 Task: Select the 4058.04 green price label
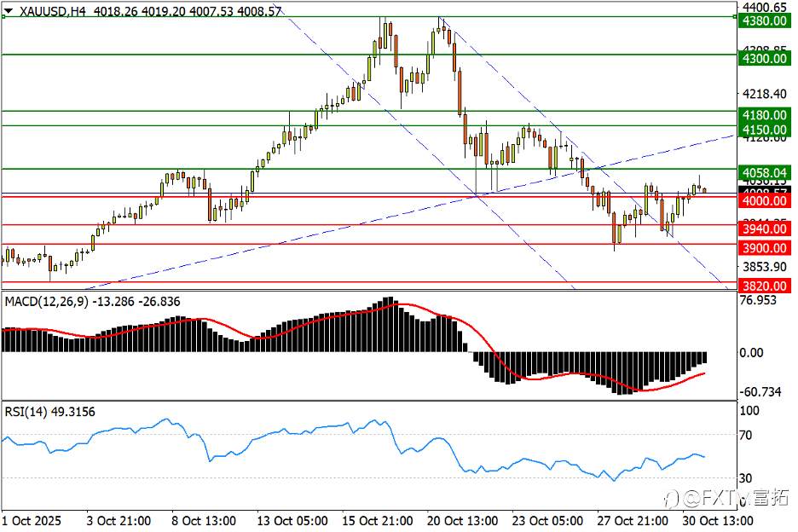[765, 173]
